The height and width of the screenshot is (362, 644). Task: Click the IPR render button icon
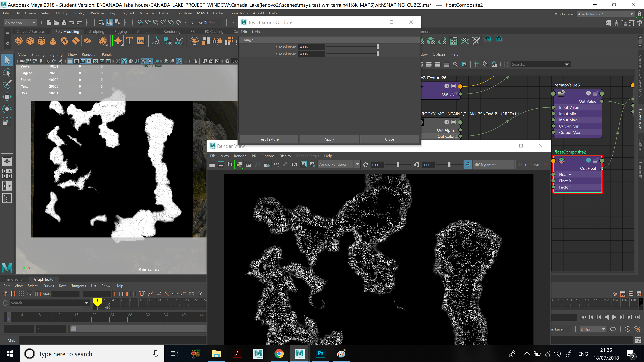(x=248, y=164)
